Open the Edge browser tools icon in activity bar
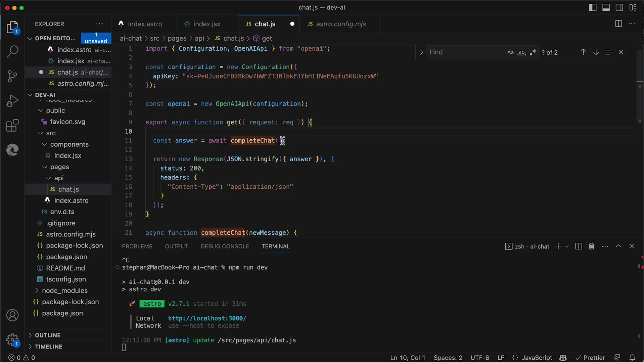This screenshot has height=362, width=644. 12,150
